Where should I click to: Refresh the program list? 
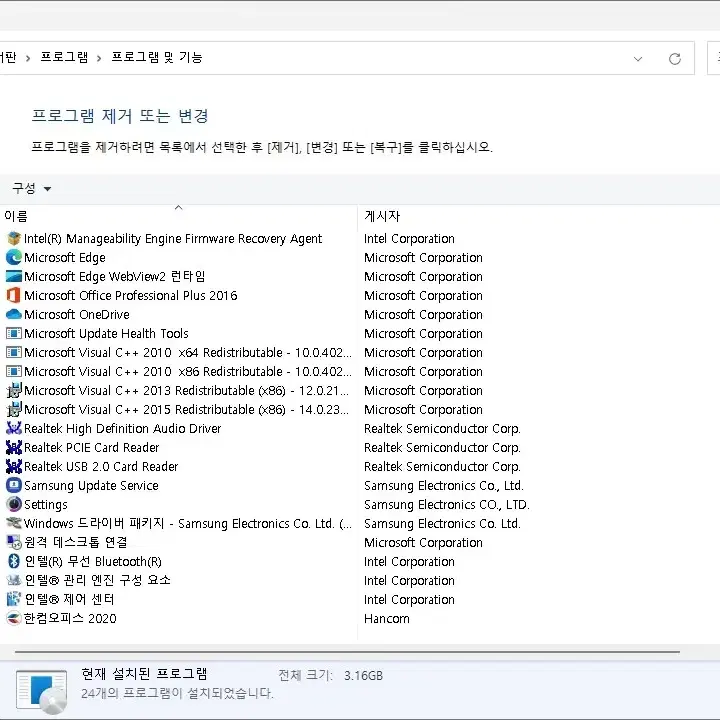[675, 59]
